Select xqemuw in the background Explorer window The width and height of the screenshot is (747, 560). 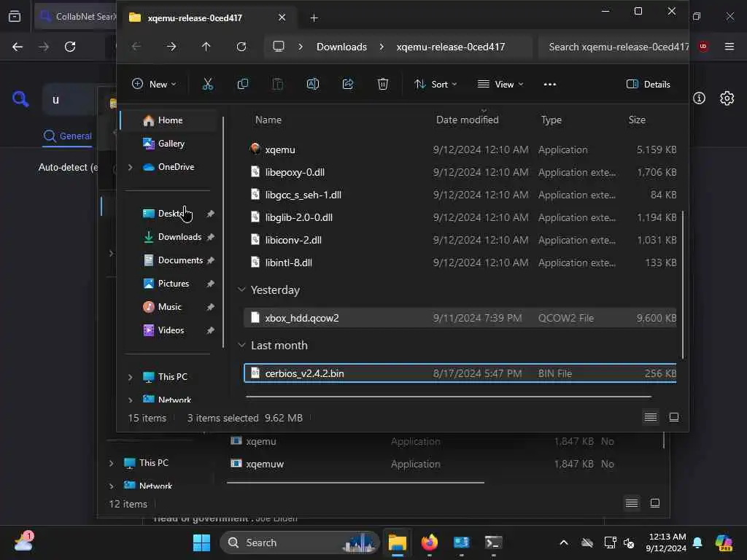click(264, 464)
